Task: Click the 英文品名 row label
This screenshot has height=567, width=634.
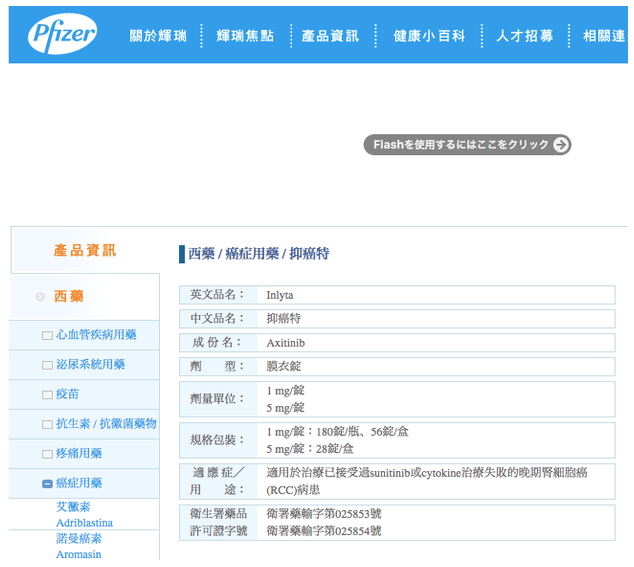Action: [218, 295]
